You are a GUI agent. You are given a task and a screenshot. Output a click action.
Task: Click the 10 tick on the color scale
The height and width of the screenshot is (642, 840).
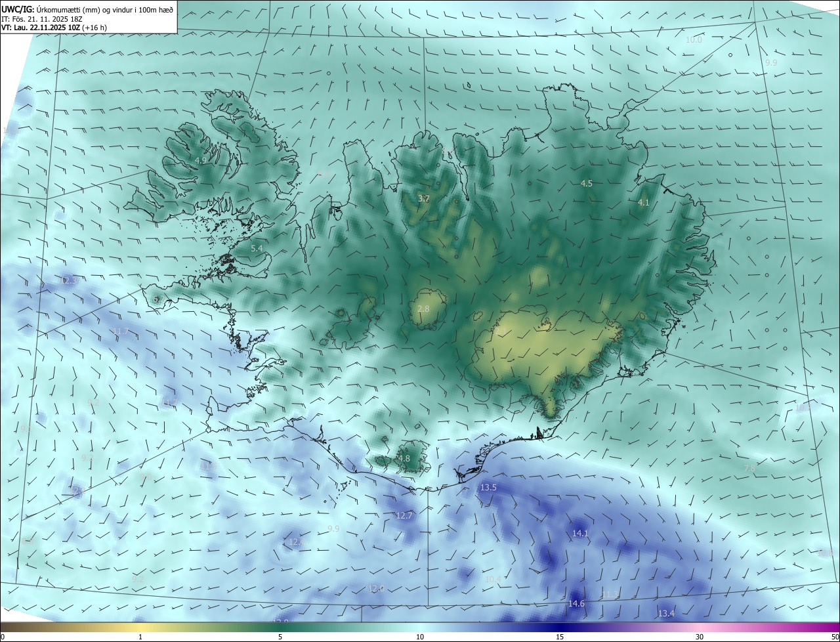pyautogui.click(x=420, y=637)
